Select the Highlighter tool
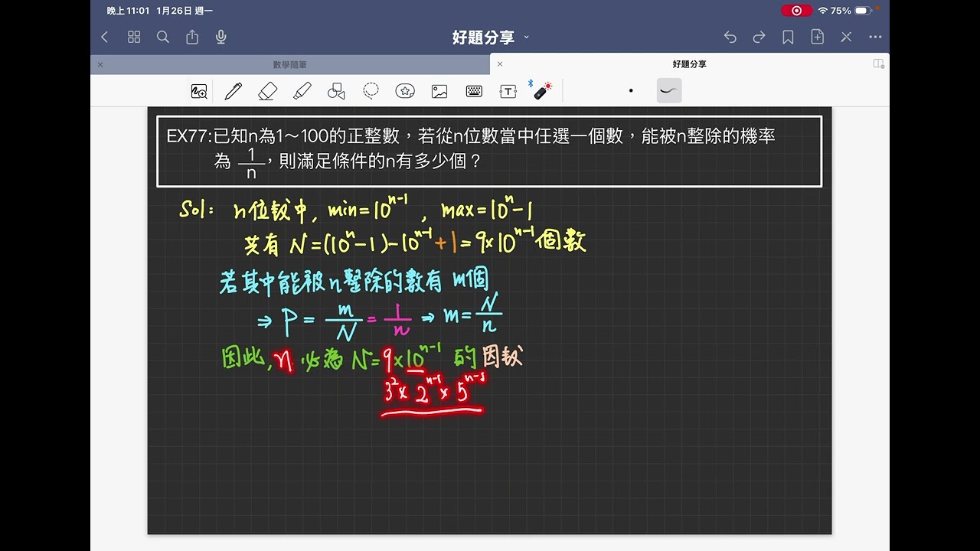Screen dimensions: 980x551 point(302,92)
